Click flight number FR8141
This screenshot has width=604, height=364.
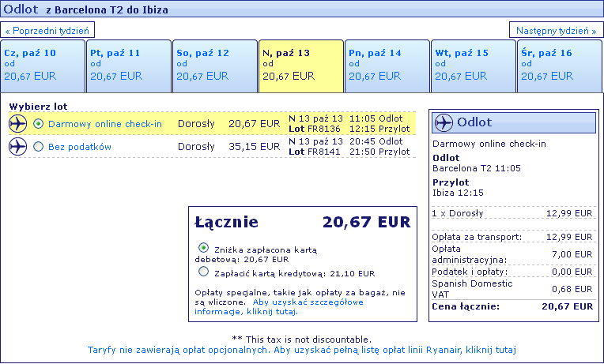pyautogui.click(x=324, y=152)
